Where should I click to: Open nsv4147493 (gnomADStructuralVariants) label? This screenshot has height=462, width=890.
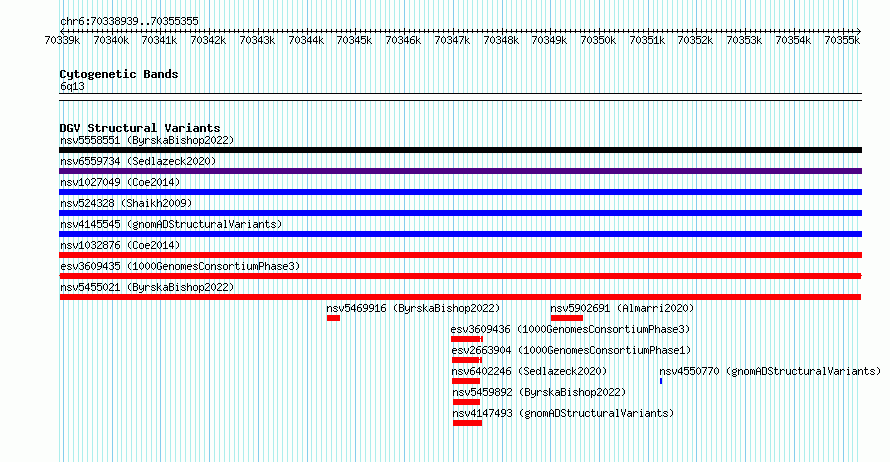coord(563,413)
